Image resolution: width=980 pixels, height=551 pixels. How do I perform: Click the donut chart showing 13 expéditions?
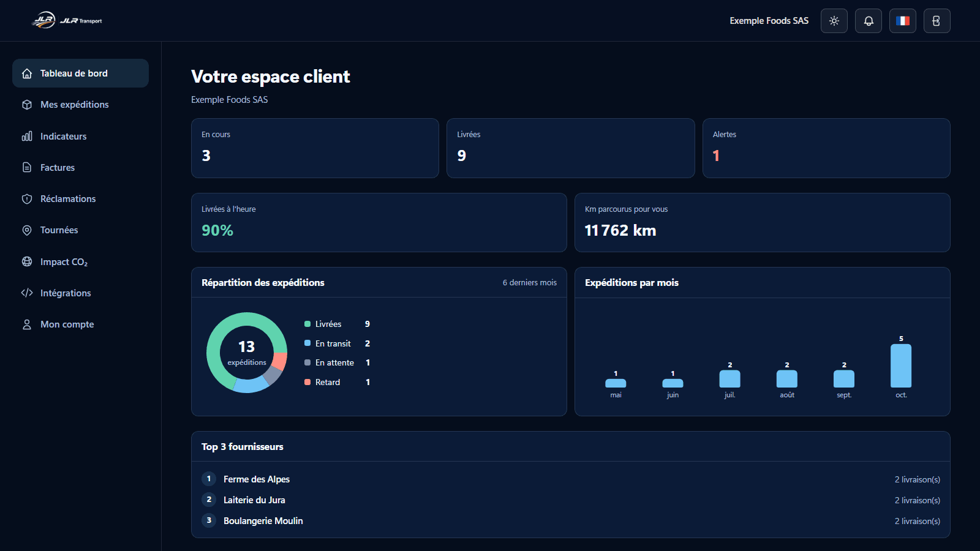click(247, 353)
